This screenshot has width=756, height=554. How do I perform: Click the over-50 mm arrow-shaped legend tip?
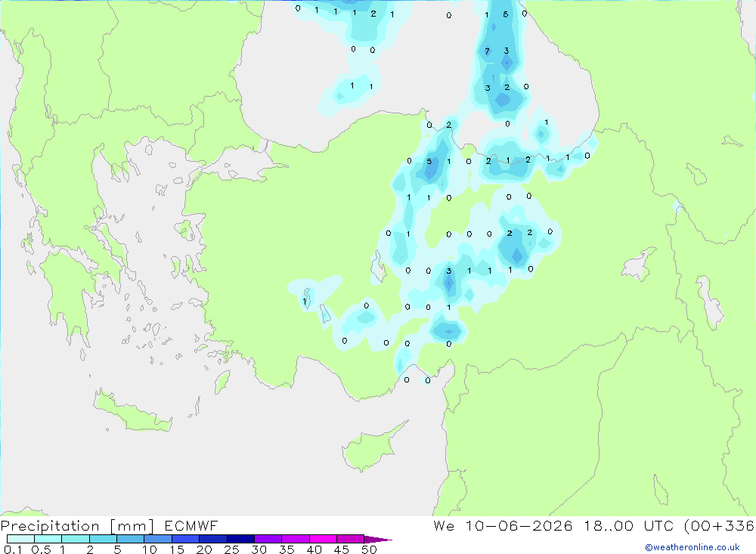pyautogui.click(x=377, y=539)
